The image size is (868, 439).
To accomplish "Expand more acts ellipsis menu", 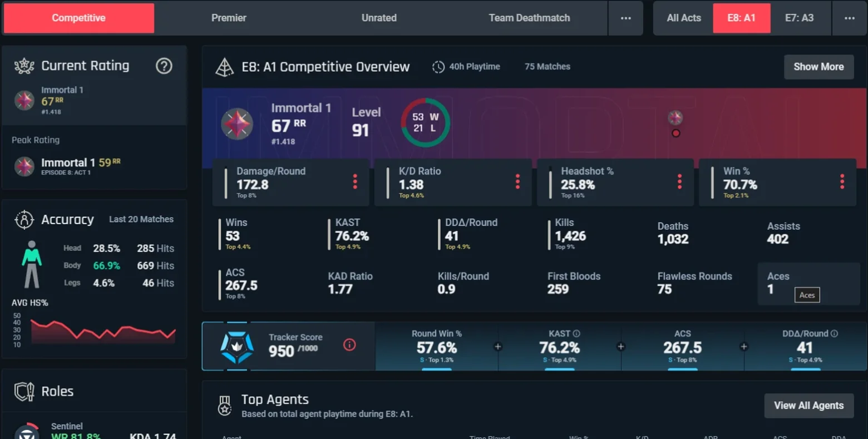I will (x=850, y=18).
